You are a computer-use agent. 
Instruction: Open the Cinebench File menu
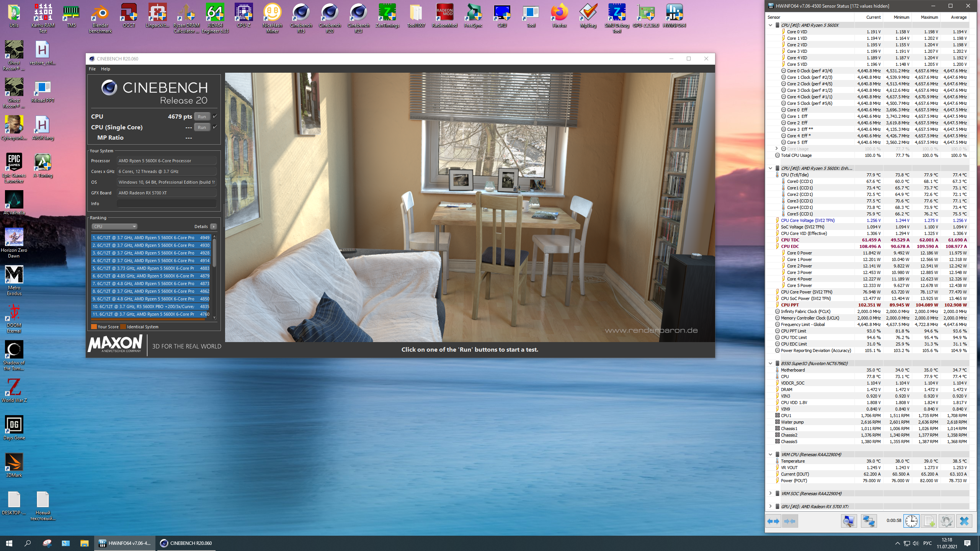click(92, 69)
